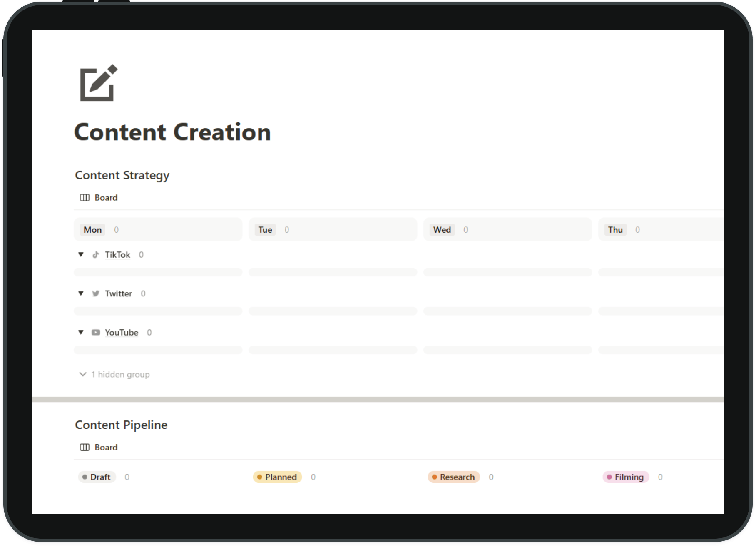
Task: Select the Tue column header
Action: click(x=333, y=229)
